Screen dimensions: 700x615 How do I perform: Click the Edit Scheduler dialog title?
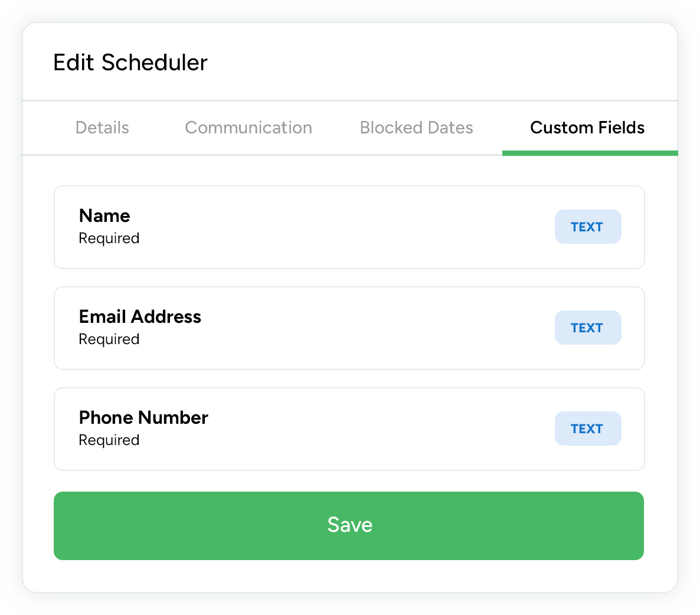point(130,63)
